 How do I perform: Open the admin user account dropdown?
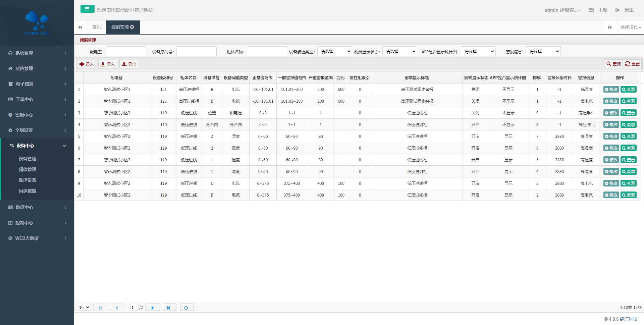562,10
